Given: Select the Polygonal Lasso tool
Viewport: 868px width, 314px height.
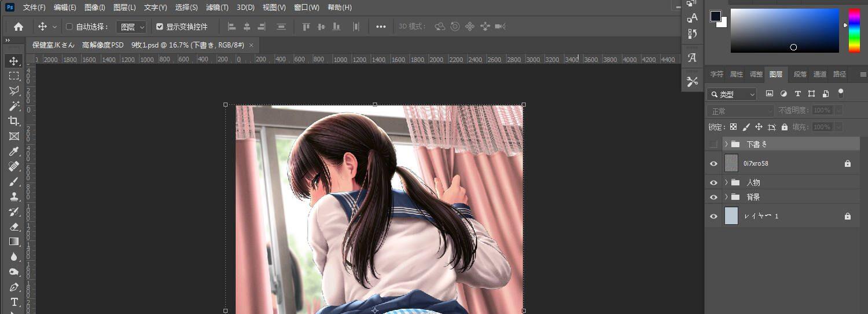Looking at the screenshot, I should coord(14,91).
